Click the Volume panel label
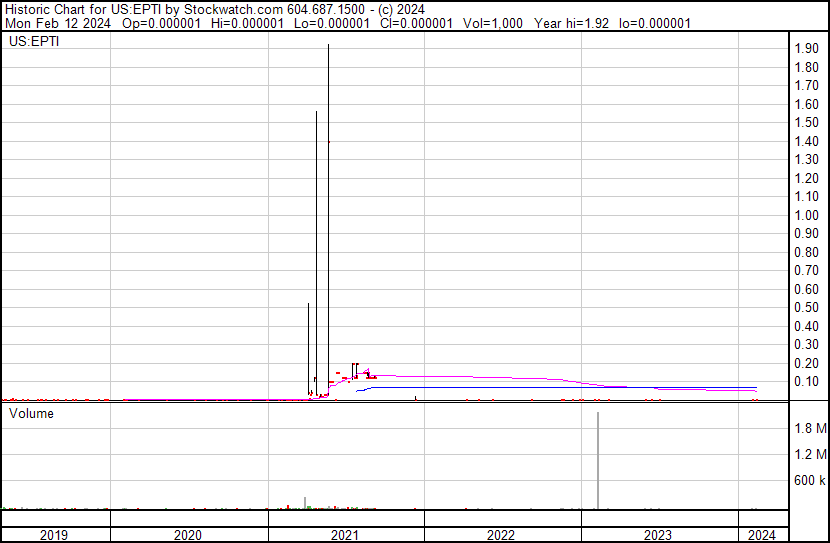This screenshot has width=830, height=543. (x=32, y=413)
